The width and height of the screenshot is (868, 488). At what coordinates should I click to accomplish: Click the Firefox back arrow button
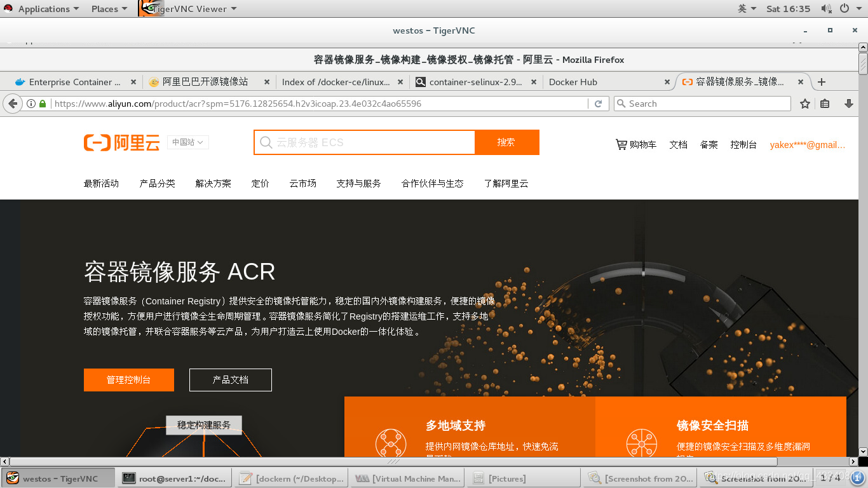pos(13,104)
